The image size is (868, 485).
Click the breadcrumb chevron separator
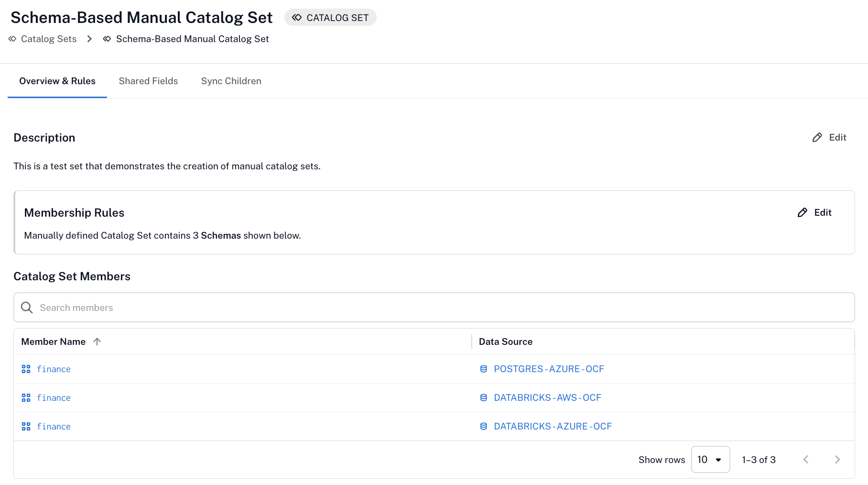click(x=89, y=39)
